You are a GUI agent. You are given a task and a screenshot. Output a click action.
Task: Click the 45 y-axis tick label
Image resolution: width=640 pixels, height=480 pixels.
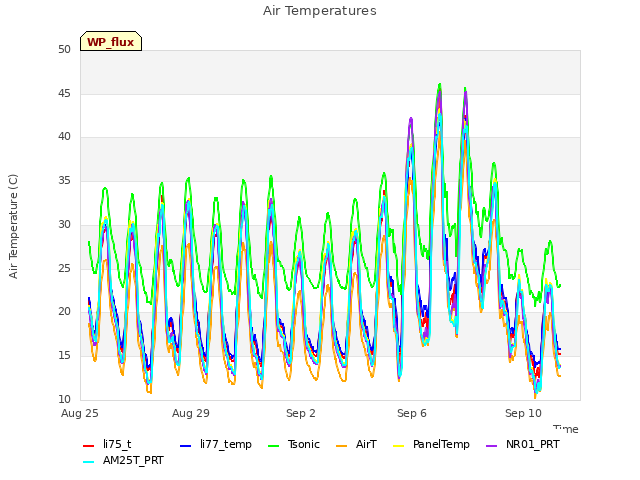64,93
